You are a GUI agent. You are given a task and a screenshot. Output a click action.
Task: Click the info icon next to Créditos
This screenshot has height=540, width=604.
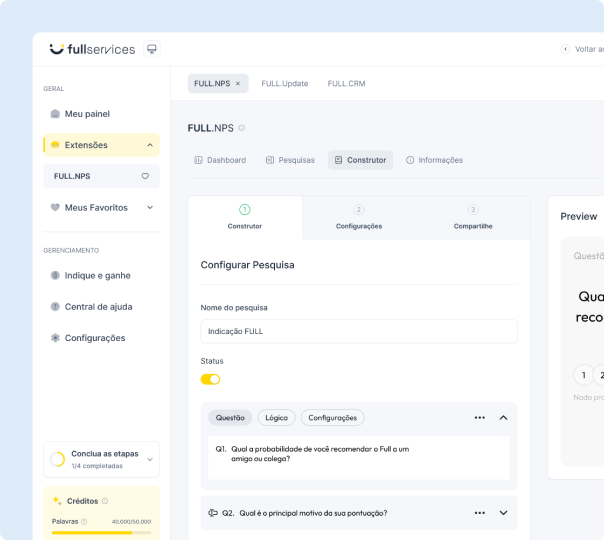[105, 501]
